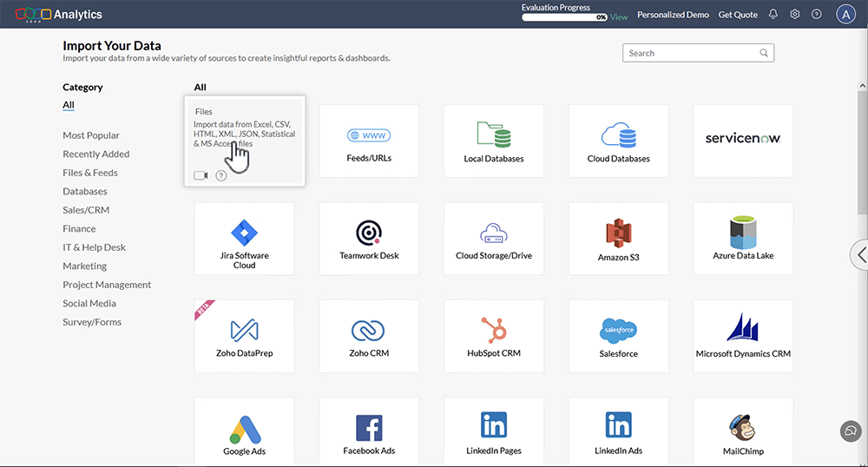Click the Zoho Analytics logo

coord(59,15)
